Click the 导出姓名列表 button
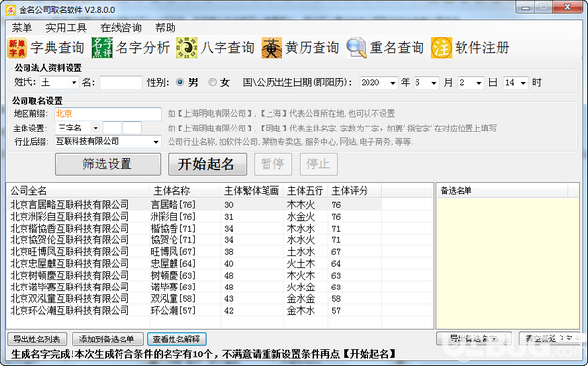Screen dimensions: 588x366 click(37, 339)
